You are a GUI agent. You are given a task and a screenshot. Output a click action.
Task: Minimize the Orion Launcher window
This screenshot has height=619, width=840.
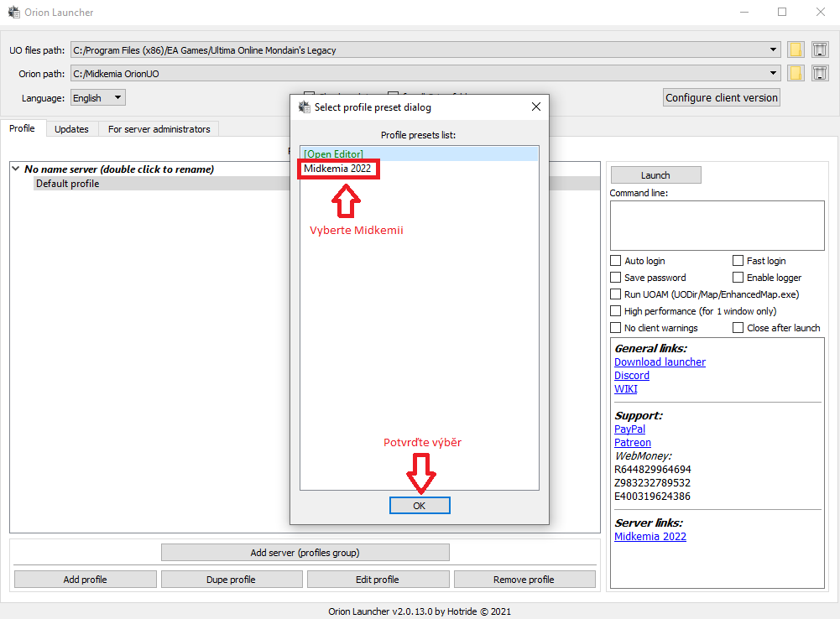[x=744, y=12]
